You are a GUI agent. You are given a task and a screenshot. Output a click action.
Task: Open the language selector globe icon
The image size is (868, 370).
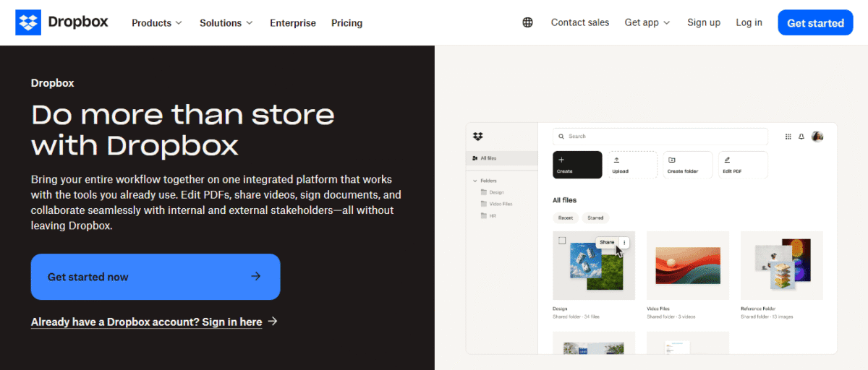coord(527,22)
